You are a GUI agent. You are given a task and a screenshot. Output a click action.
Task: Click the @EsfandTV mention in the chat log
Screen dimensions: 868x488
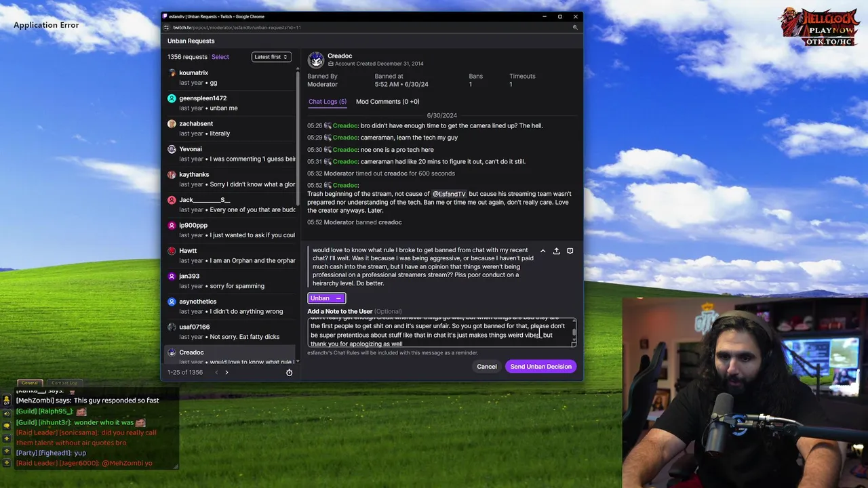pos(449,194)
